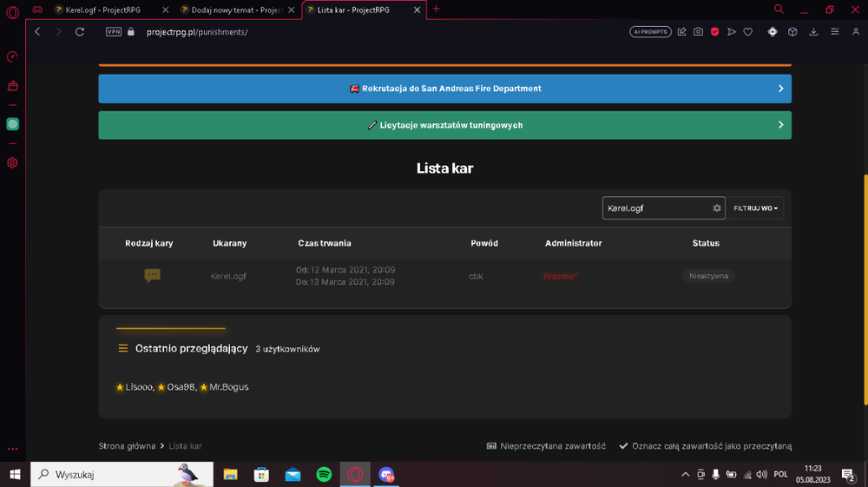This screenshot has height=487, width=868.
Task: Toggle the VPN badge
Action: point(114,31)
